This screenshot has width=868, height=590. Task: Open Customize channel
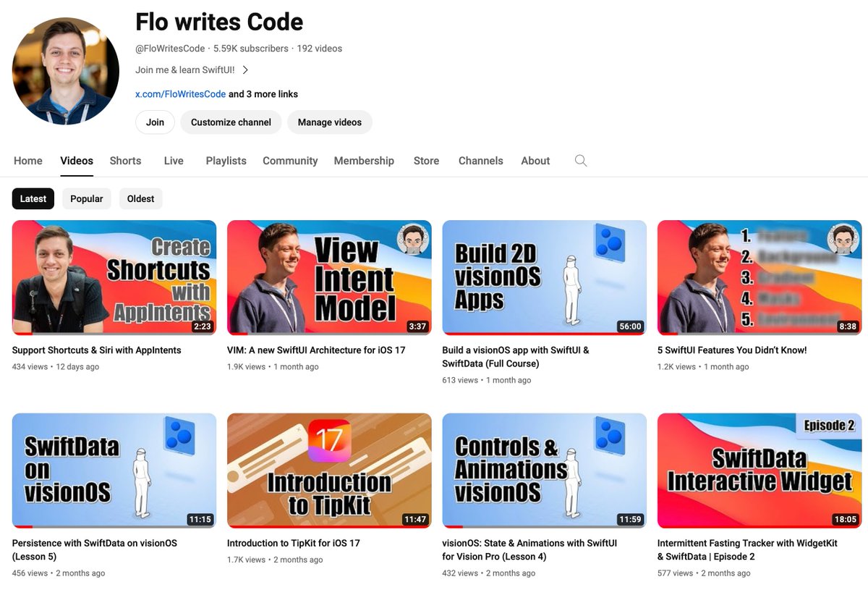[231, 122]
